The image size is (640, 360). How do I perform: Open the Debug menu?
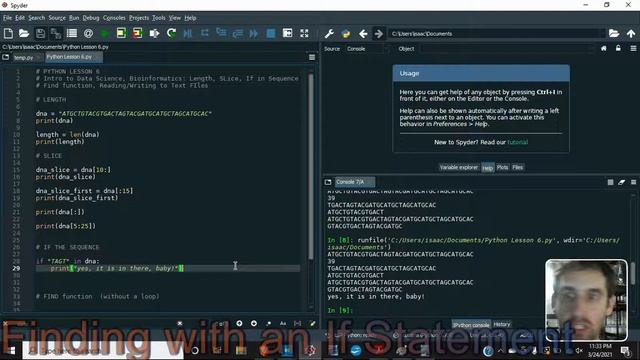coord(91,18)
